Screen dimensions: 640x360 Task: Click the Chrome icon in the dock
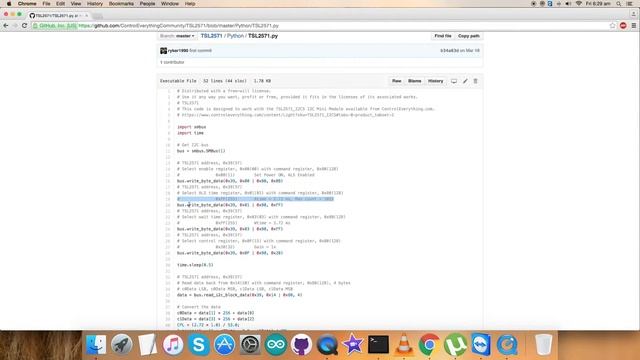coord(429,344)
